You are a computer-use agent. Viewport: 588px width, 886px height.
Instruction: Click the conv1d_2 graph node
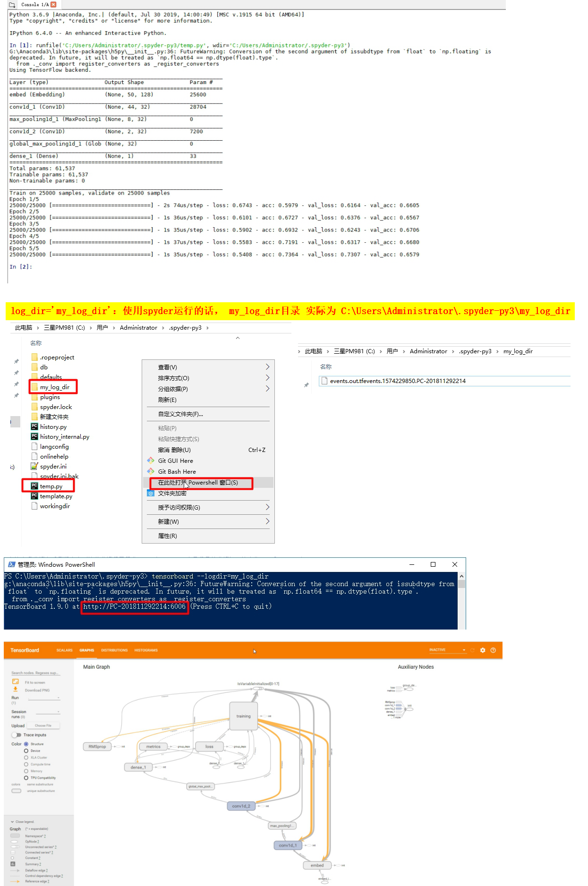coord(241,806)
